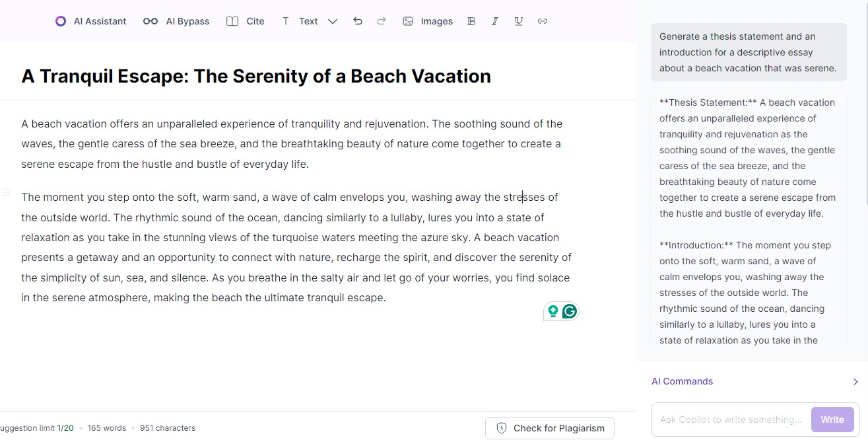Viewport: 868px width, 440px height.
Task: Click the AI Bypass glasses icon
Action: [x=150, y=21]
